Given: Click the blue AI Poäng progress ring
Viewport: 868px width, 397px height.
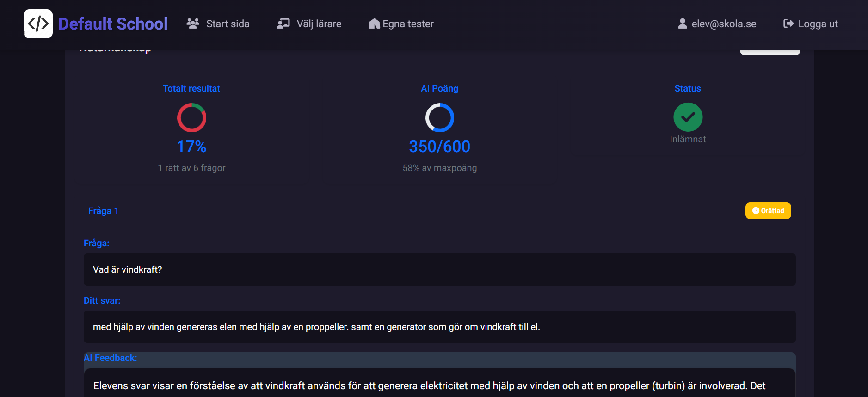Looking at the screenshot, I should (439, 117).
